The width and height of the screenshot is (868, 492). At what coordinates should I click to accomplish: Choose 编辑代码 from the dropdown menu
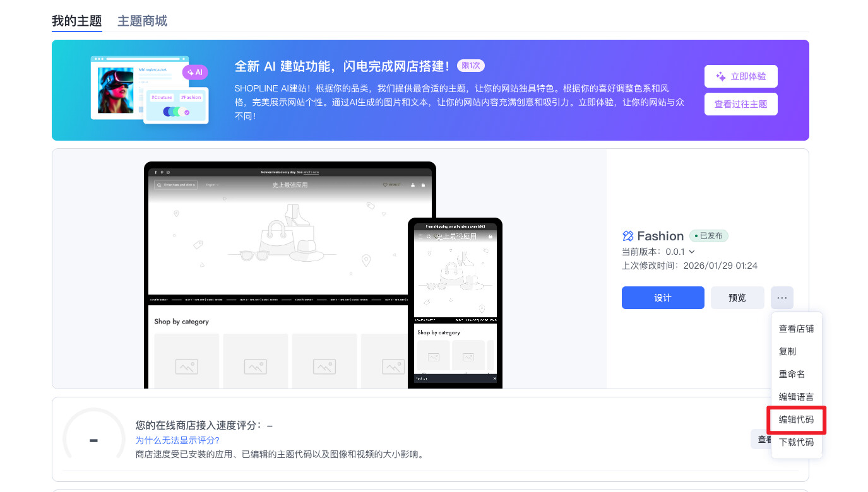pyautogui.click(x=796, y=419)
